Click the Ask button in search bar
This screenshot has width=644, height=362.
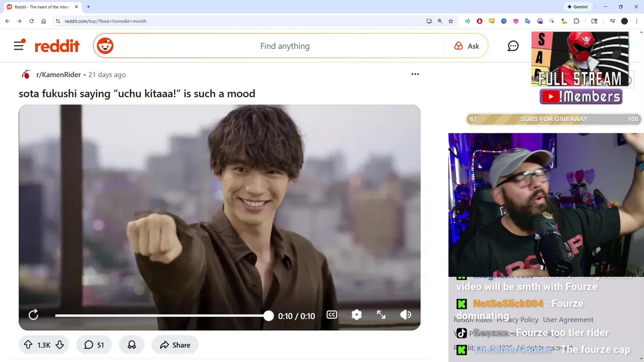467,46
